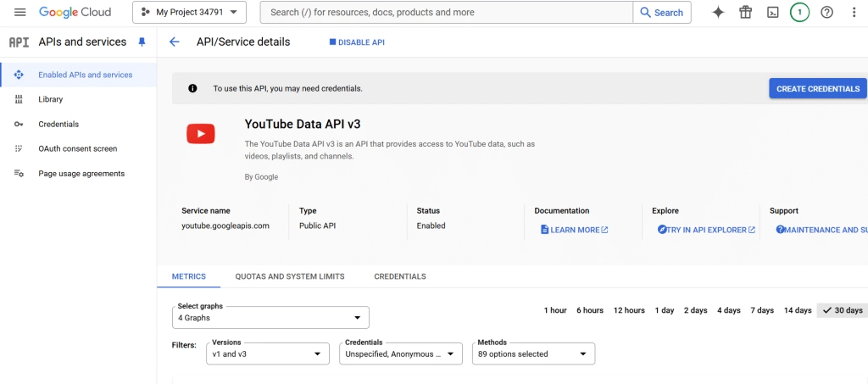Viewport: 868px width, 384px height.
Task: Select the 6 hours time range
Action: click(x=590, y=310)
